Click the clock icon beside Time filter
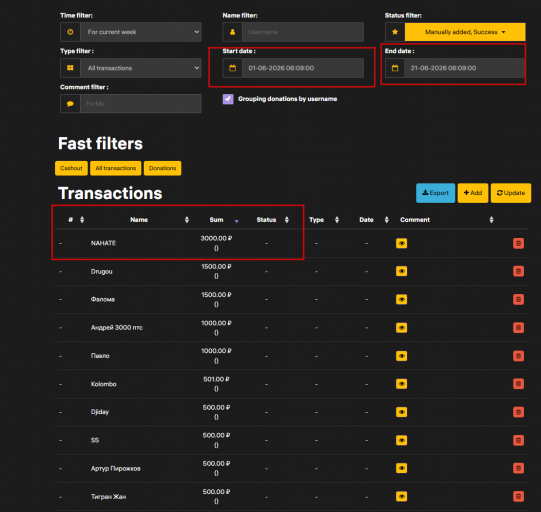Screen dimensions: 541x512 point(70,32)
